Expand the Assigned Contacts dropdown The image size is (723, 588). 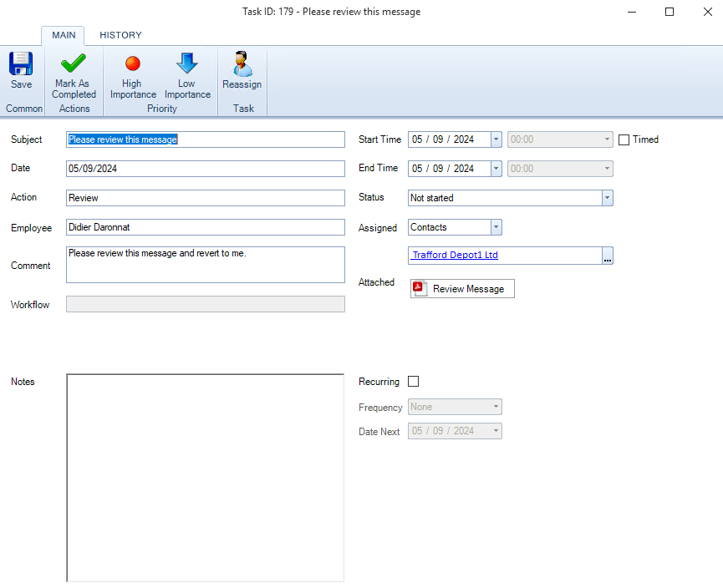(x=496, y=227)
